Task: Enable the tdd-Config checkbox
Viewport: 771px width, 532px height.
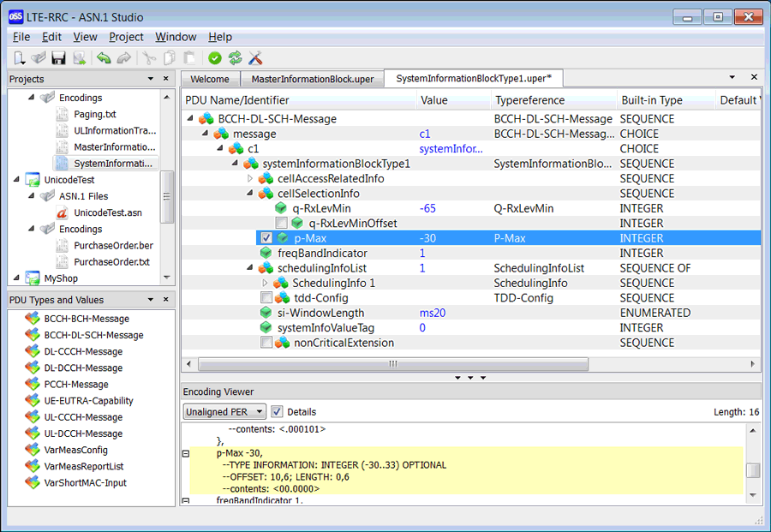Action: tap(266, 297)
